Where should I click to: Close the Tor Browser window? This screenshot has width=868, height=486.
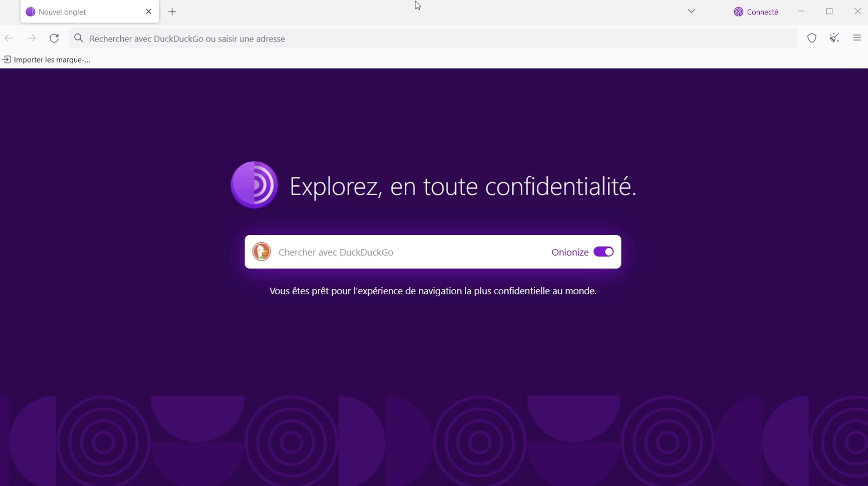point(857,12)
